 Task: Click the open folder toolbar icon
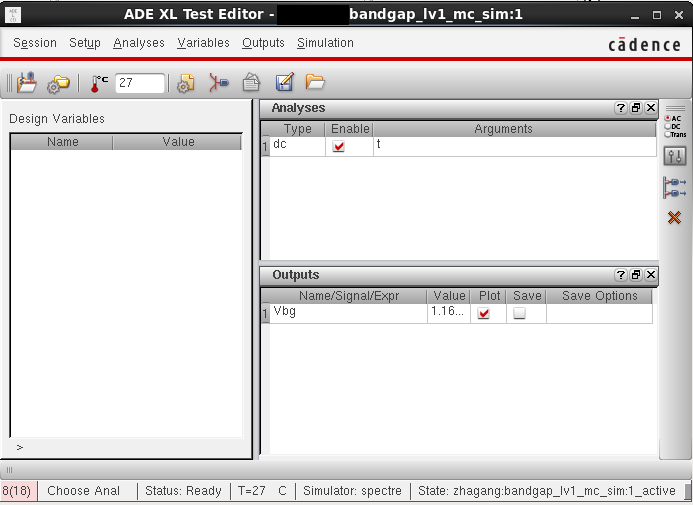315,82
